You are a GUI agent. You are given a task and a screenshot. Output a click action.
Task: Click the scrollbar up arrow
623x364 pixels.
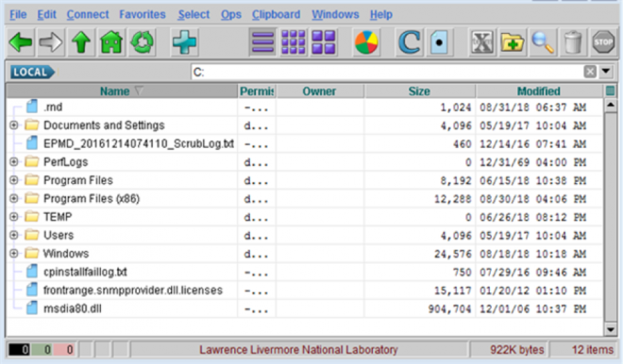(610, 105)
